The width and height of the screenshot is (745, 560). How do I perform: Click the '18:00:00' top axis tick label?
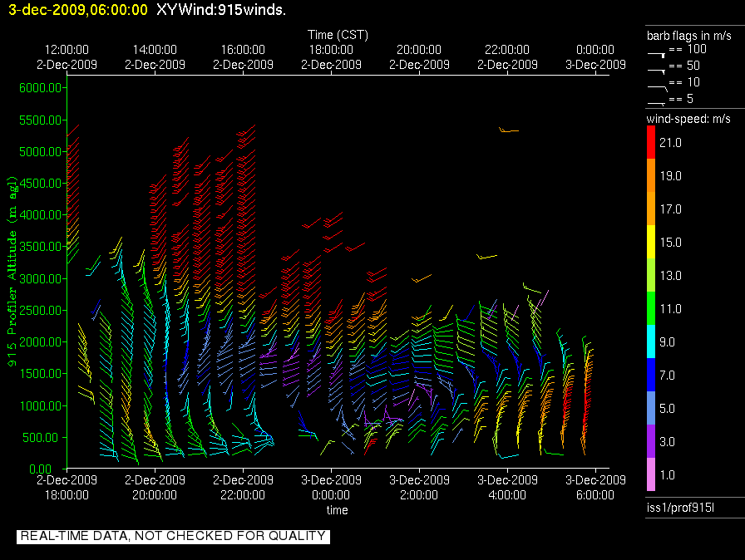(331, 50)
